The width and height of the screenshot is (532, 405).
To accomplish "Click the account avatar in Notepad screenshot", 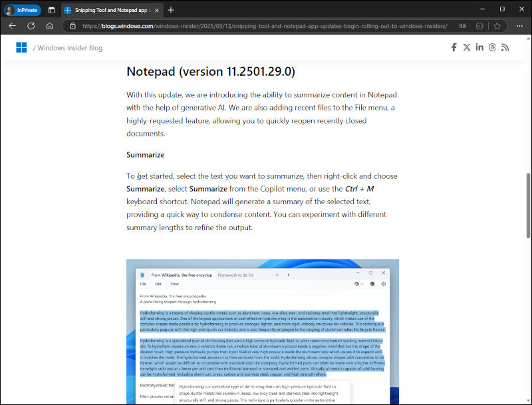I will coord(372,284).
